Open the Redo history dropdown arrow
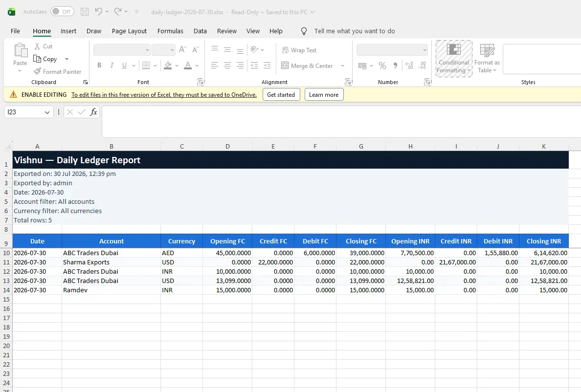The height and width of the screenshot is (392, 581). (x=126, y=12)
